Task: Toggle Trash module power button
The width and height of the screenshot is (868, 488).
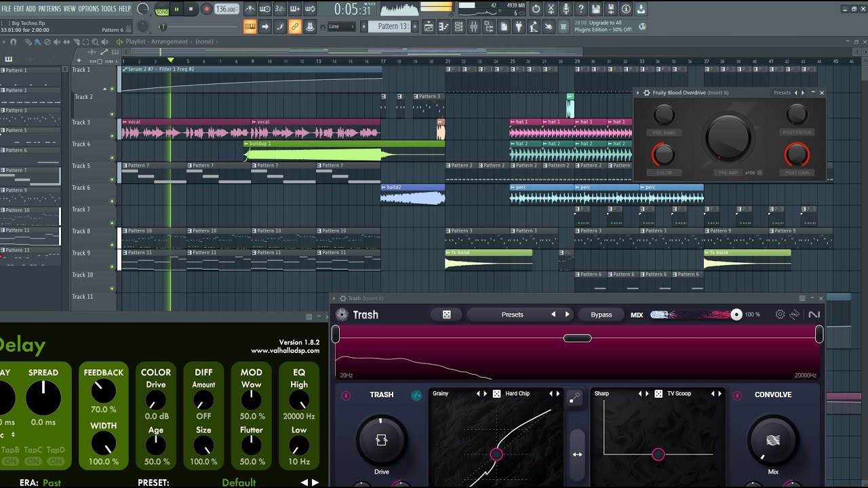Action: [x=346, y=395]
